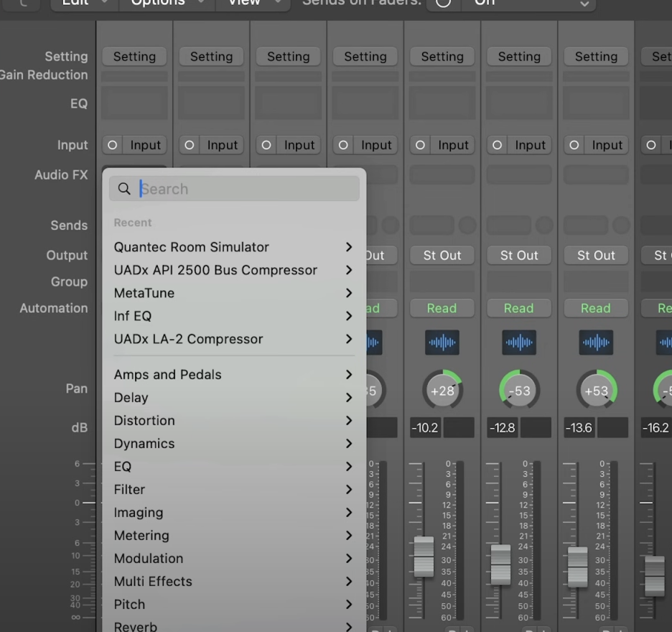Click the Setting button on -13.6 dB strip
Viewport: 672px width, 632px height.
[x=596, y=57]
